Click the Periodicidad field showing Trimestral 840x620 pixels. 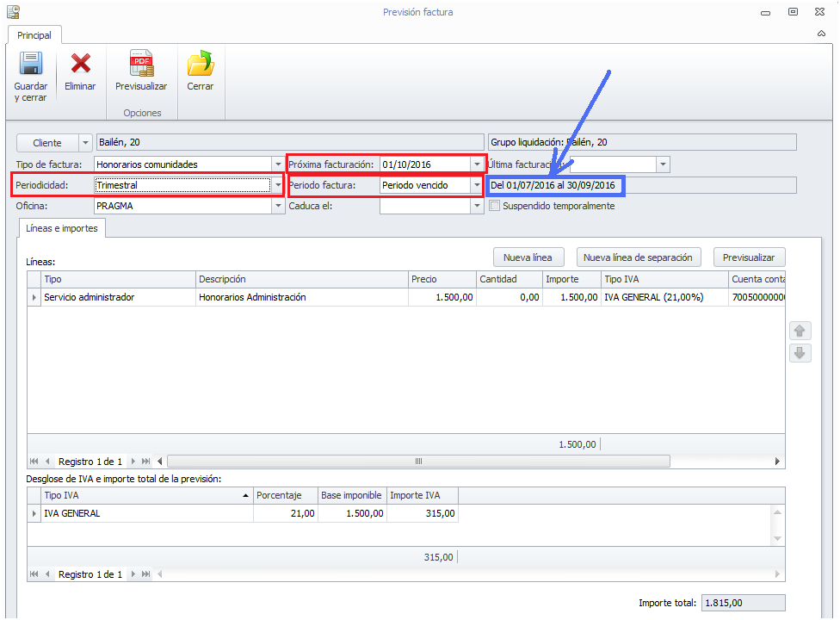182,185
